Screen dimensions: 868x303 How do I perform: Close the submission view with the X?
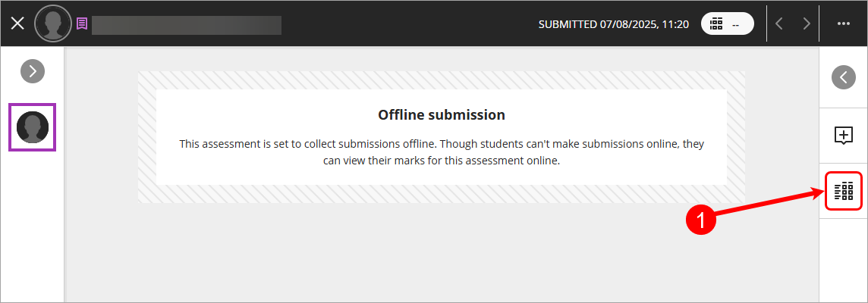point(17,23)
